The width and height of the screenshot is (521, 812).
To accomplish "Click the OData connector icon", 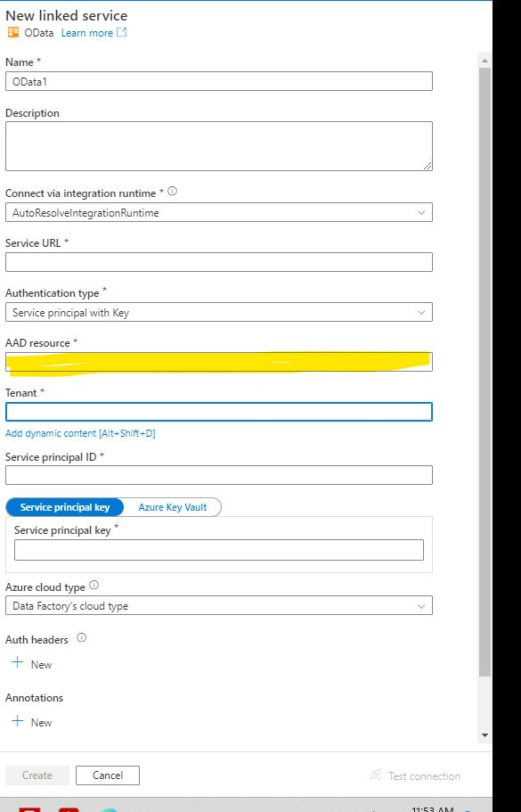I will click(x=13, y=32).
